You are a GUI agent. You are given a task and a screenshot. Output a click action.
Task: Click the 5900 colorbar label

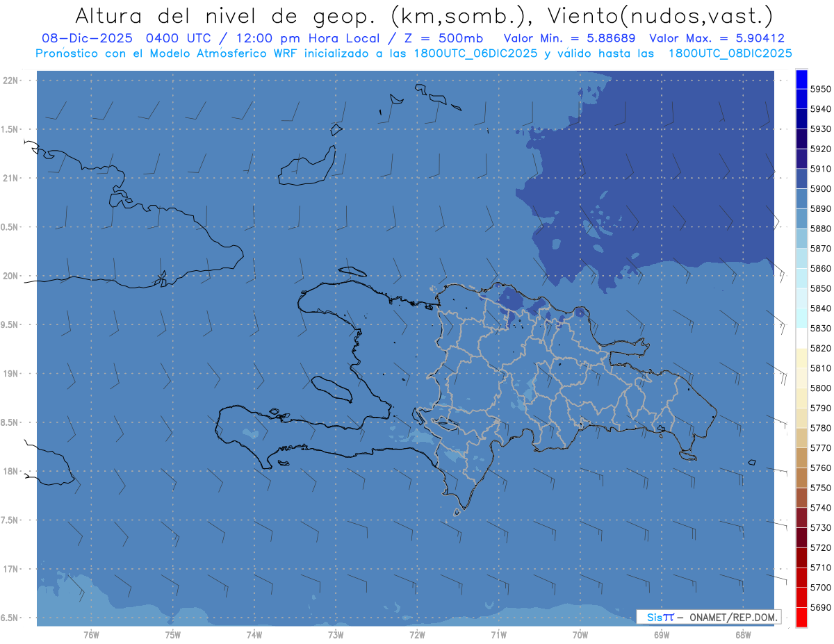click(x=820, y=189)
